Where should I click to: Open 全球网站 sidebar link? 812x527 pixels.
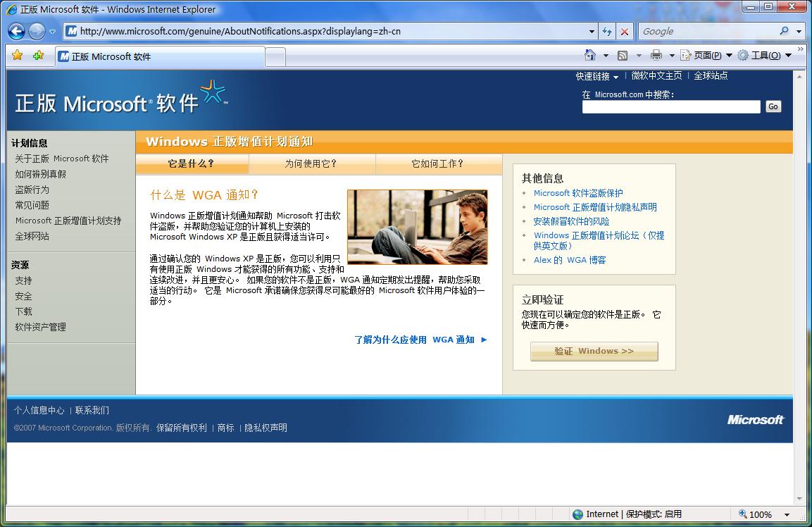pos(32,236)
